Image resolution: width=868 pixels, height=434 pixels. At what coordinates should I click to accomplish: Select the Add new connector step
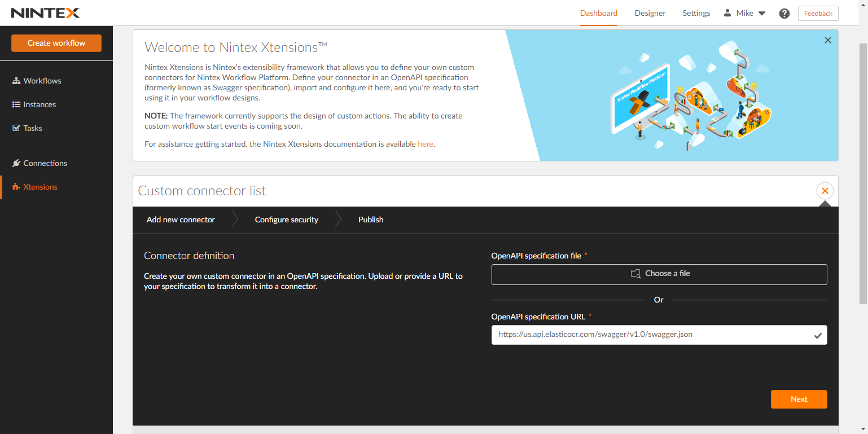181,220
